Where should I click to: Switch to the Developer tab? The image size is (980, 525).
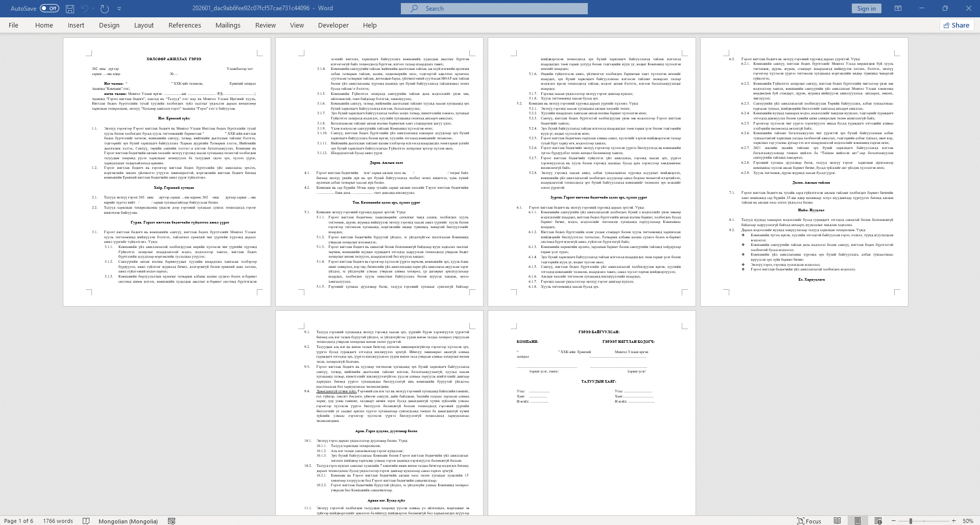pyautogui.click(x=333, y=25)
